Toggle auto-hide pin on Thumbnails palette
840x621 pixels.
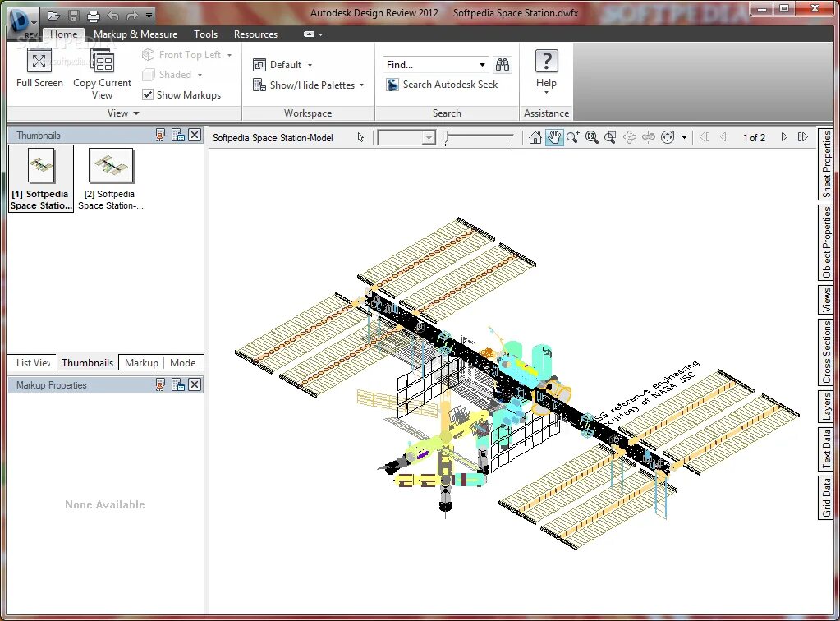pos(160,135)
